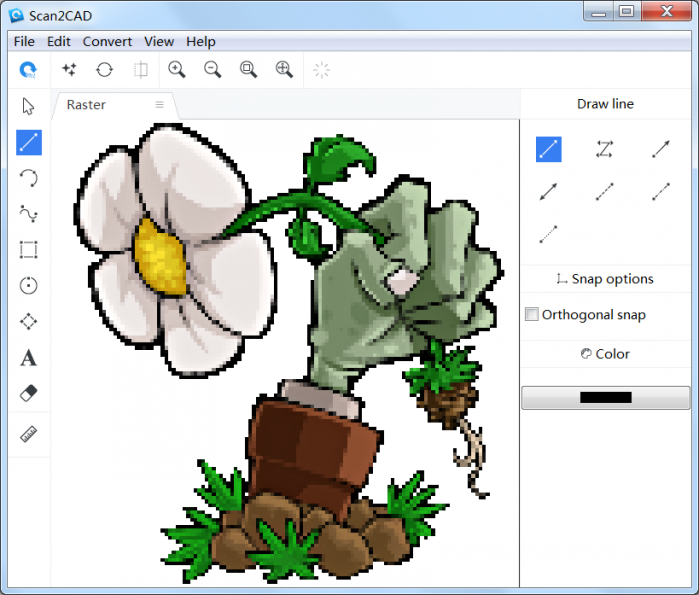Open the Raster tab options menu icon

(159, 104)
